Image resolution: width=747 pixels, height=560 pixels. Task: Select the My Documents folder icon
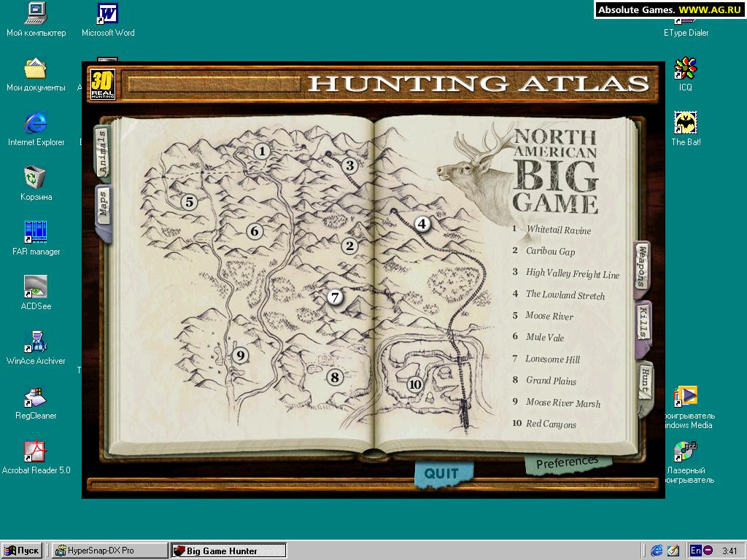(x=36, y=75)
